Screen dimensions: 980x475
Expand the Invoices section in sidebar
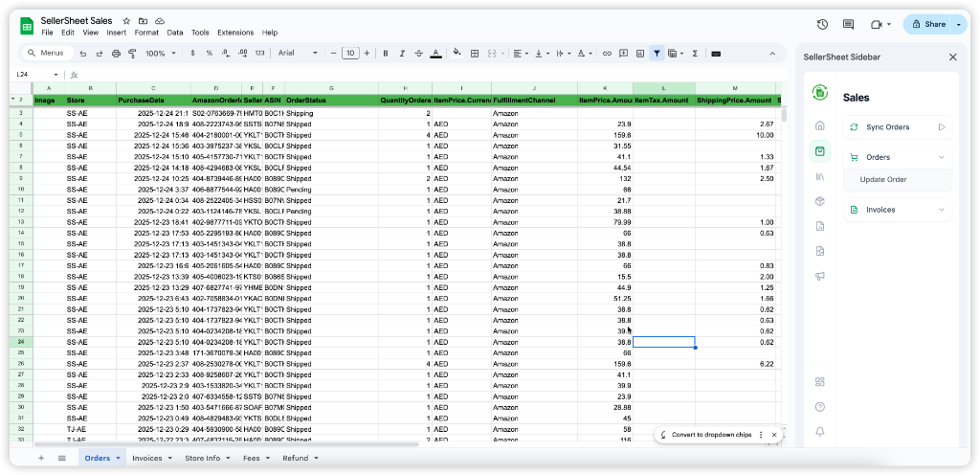(942, 210)
